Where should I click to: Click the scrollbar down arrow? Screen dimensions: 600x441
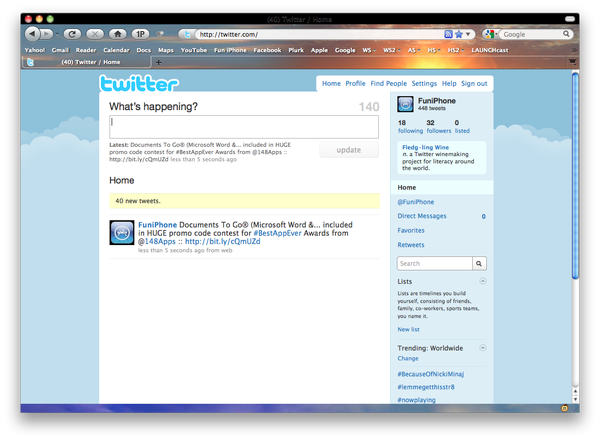(x=575, y=399)
